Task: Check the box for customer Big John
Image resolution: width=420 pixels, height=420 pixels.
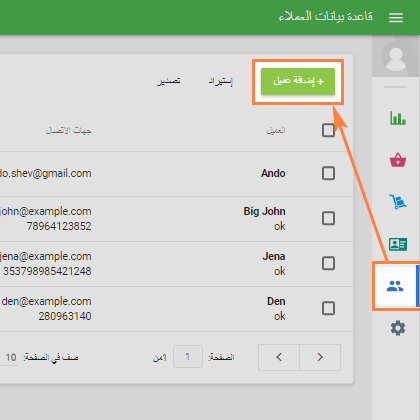Action: pyautogui.click(x=328, y=218)
